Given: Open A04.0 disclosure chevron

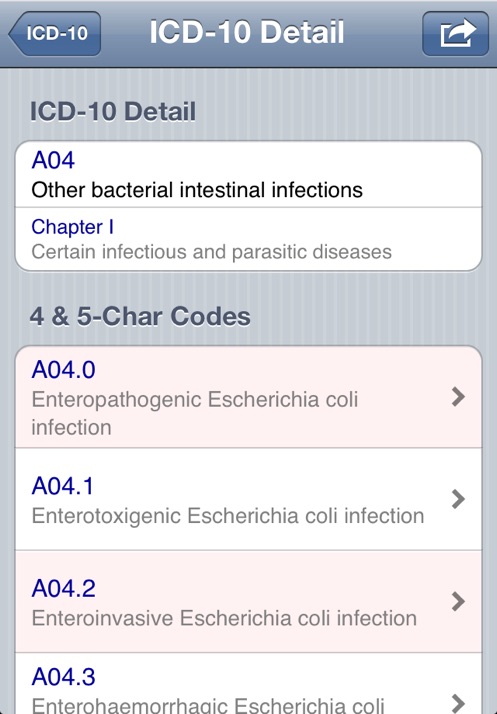Looking at the screenshot, I should coord(458,397).
